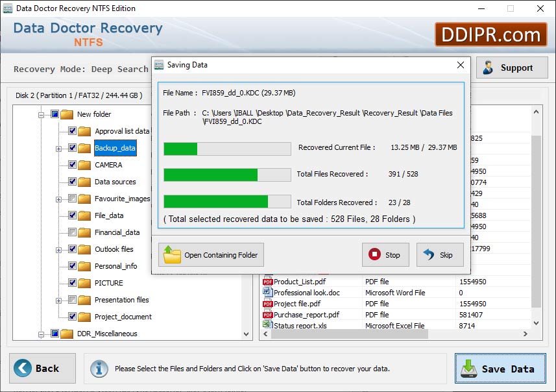Viewport: 556px width, 392px height.
Task: Click the PDF icon of Purchase_report.pdf
Action: 268,315
